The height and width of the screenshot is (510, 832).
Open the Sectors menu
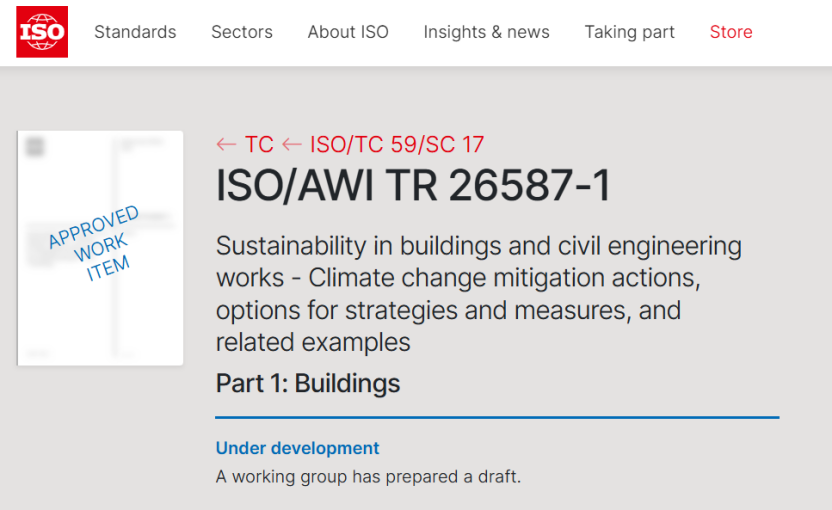click(x=242, y=32)
